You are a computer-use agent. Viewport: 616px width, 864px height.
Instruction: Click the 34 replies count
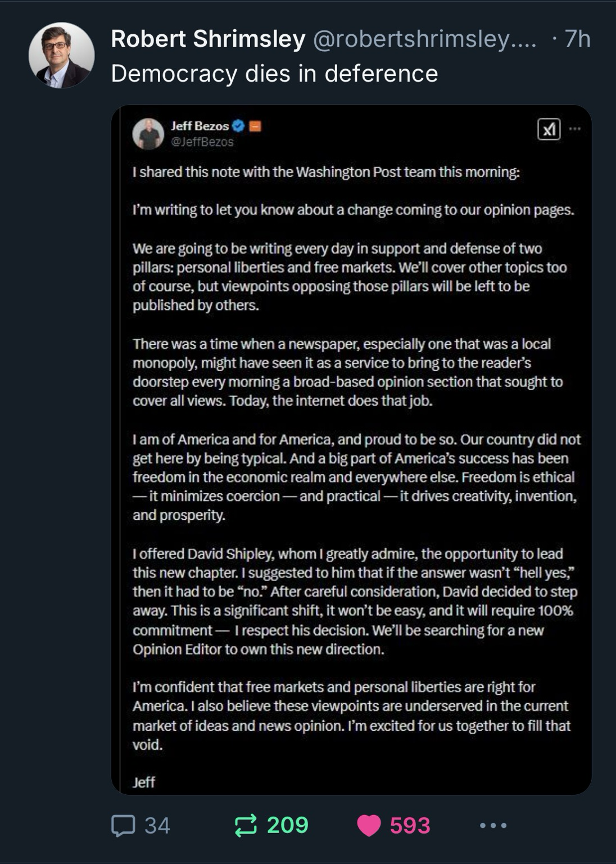pos(157,826)
